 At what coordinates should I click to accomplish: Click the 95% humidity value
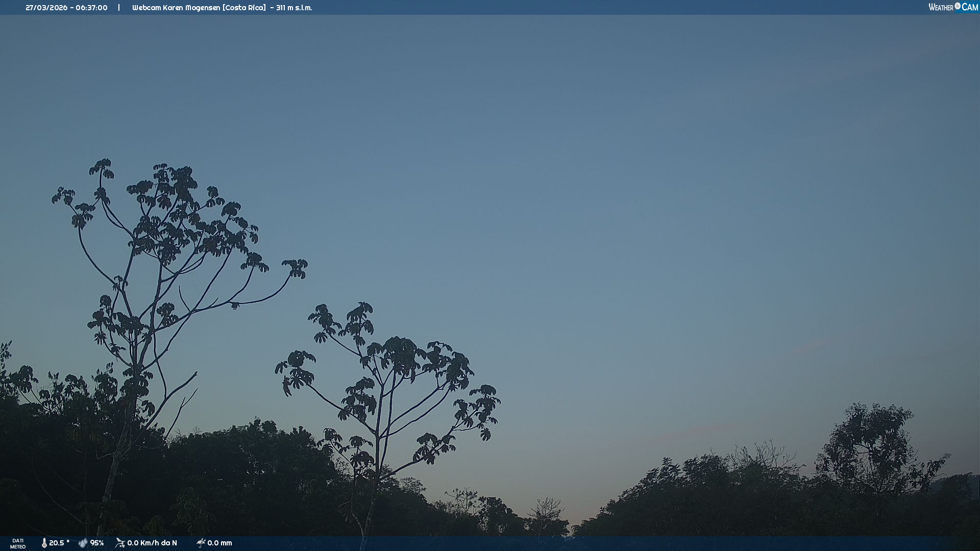97,543
